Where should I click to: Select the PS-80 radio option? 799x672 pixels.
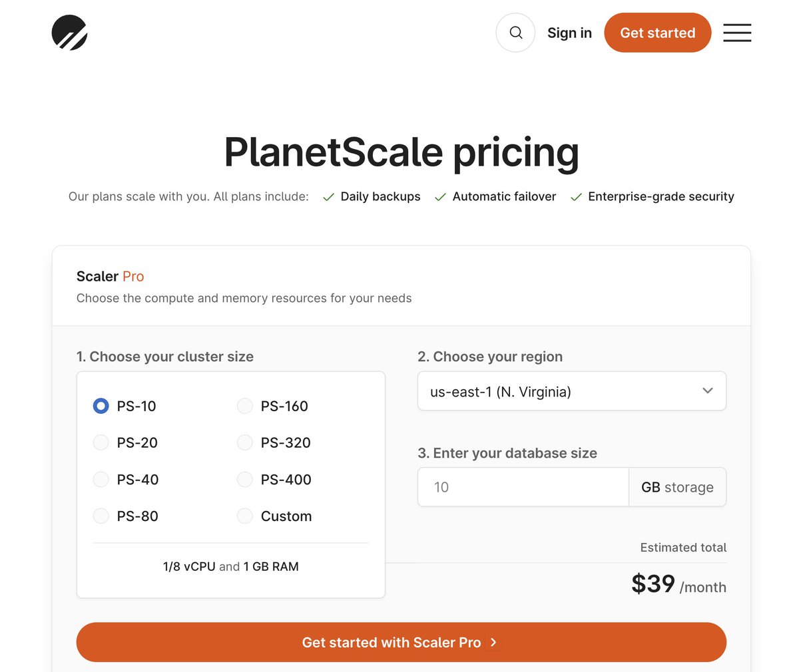tap(101, 516)
